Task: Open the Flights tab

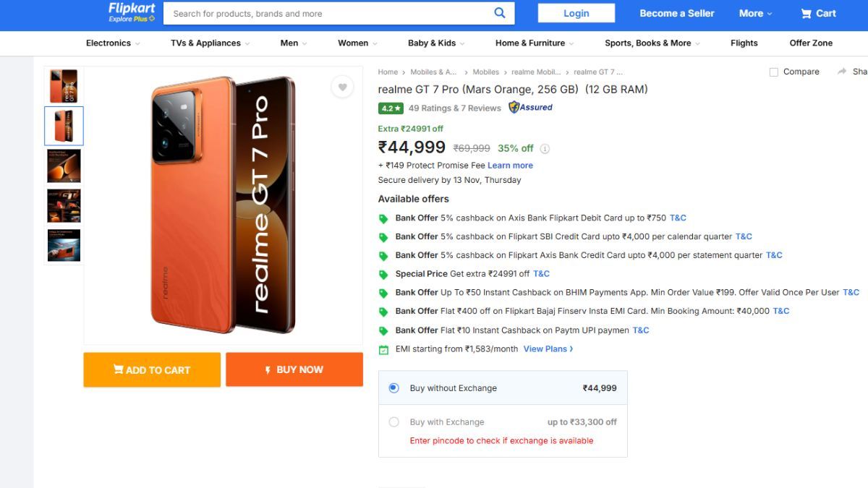Action: coord(744,43)
